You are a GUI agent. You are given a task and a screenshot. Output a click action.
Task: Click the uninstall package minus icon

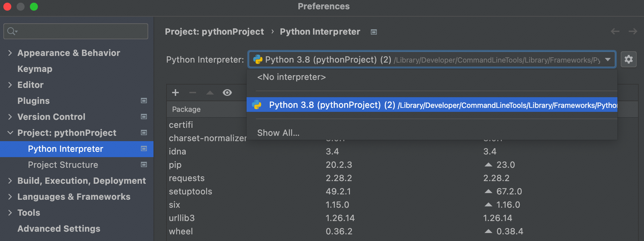click(193, 93)
